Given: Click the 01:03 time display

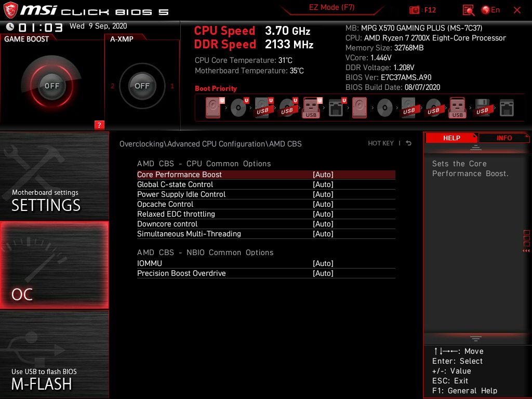Looking at the screenshot, I should click(x=41, y=27).
